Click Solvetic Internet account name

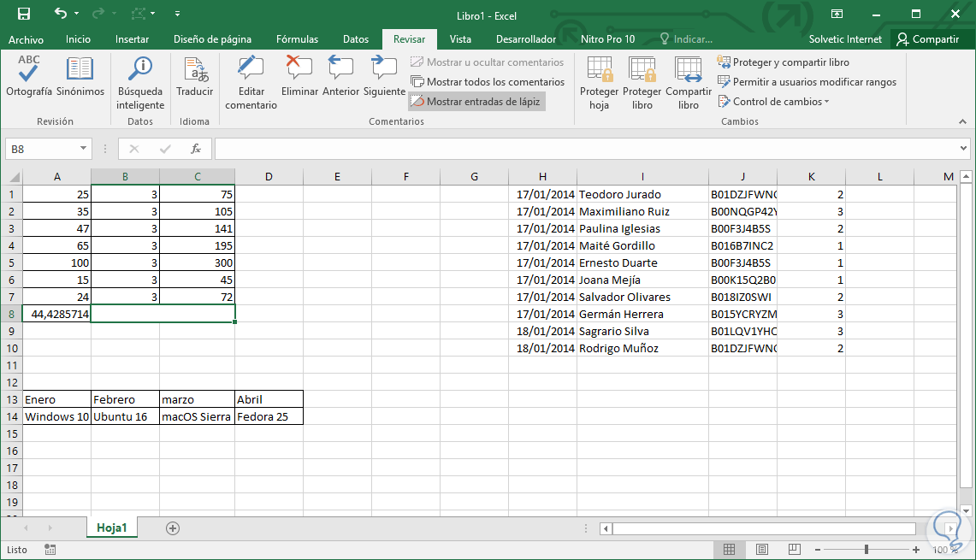pos(844,39)
